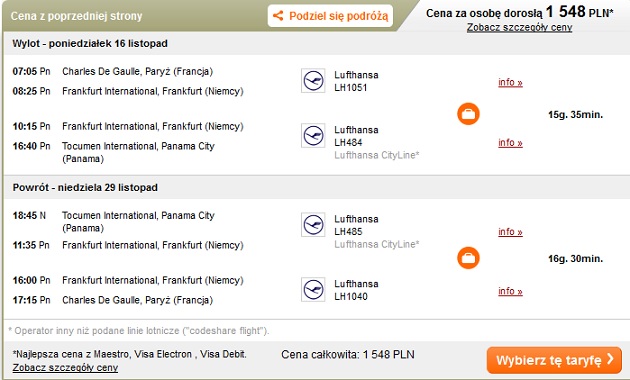Click the Wylot - poniedziałek 16 listopad header
Screen dimensions: 630x380
click(x=90, y=43)
